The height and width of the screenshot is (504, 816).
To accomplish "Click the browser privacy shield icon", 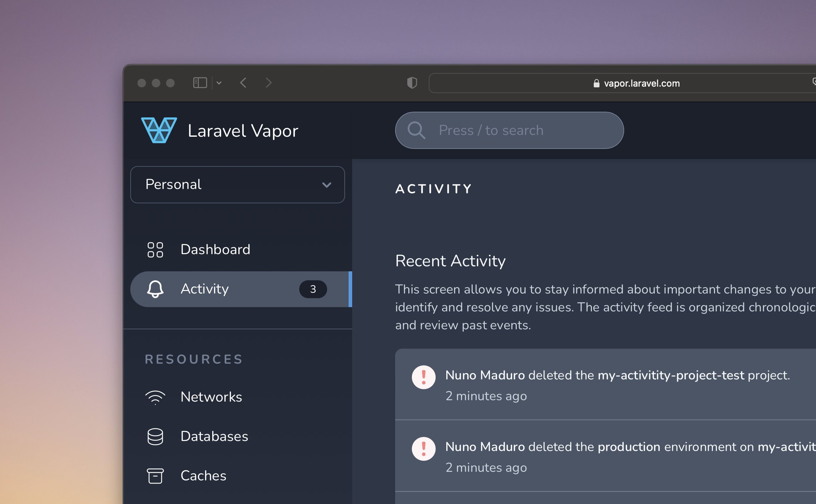I will [412, 83].
